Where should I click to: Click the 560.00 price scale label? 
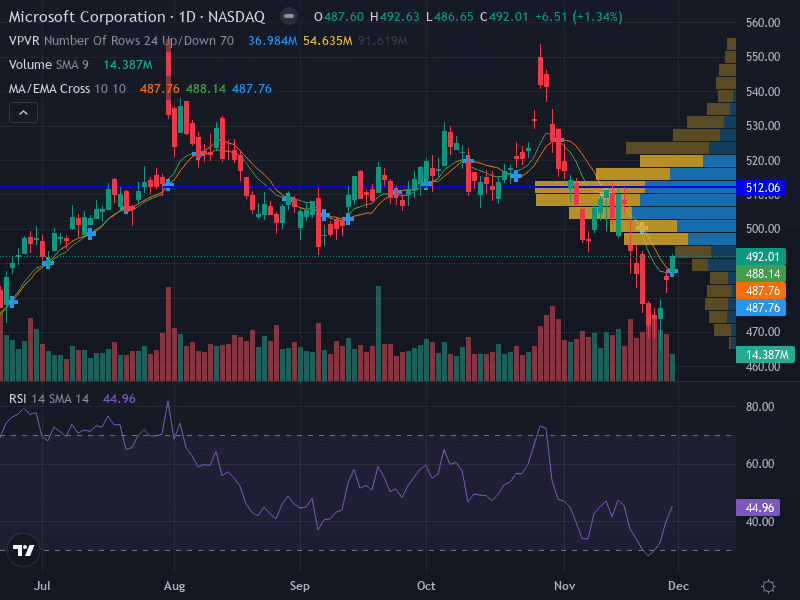coord(763,22)
